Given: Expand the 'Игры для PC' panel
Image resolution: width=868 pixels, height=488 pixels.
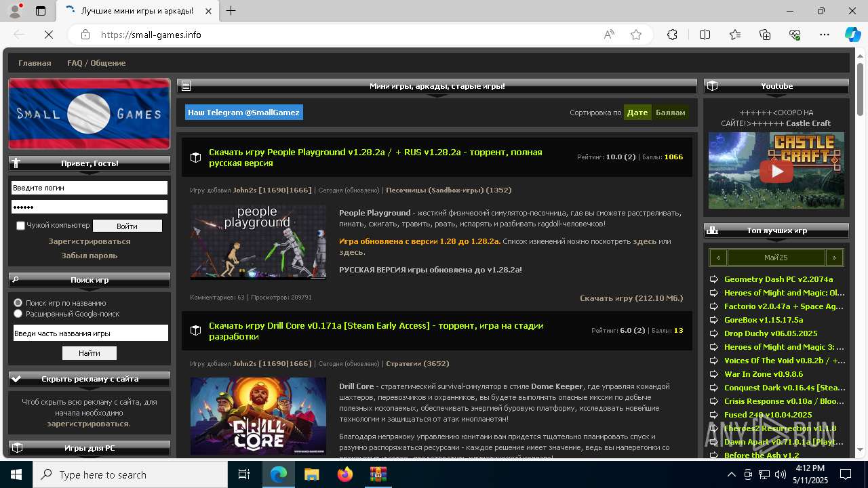Looking at the screenshot, I should (x=89, y=448).
